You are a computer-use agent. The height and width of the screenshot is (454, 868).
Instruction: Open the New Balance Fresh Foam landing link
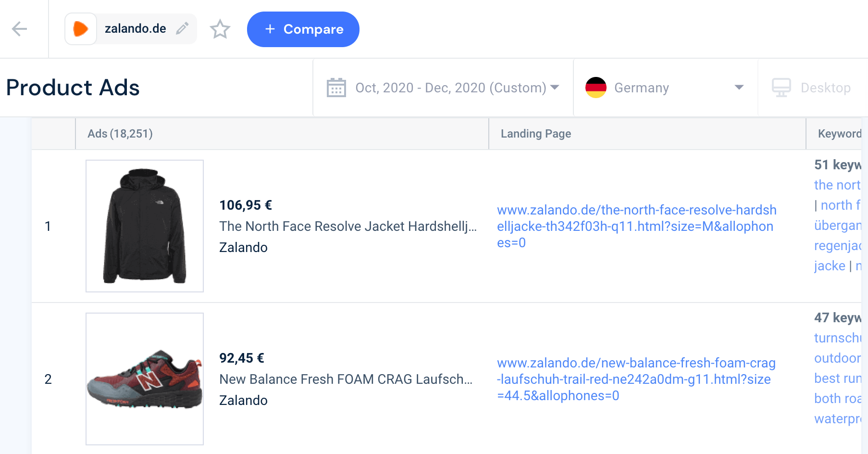[x=636, y=379]
